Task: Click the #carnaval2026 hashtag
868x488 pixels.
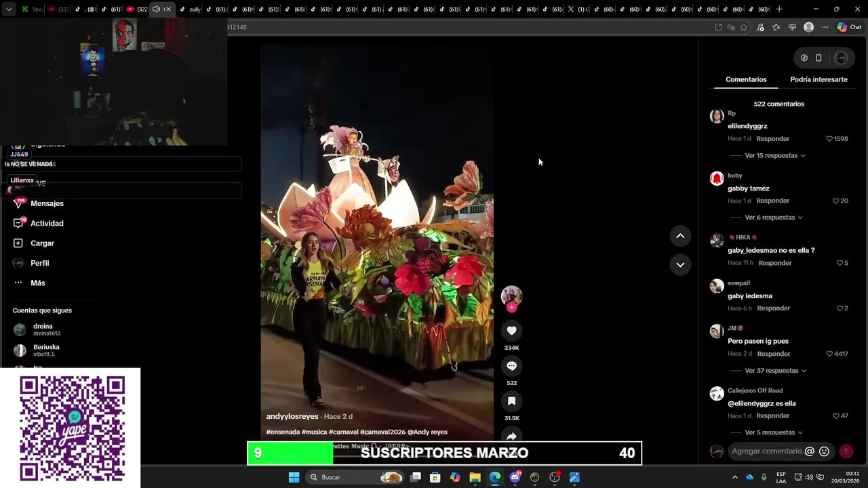Action: [x=382, y=432]
